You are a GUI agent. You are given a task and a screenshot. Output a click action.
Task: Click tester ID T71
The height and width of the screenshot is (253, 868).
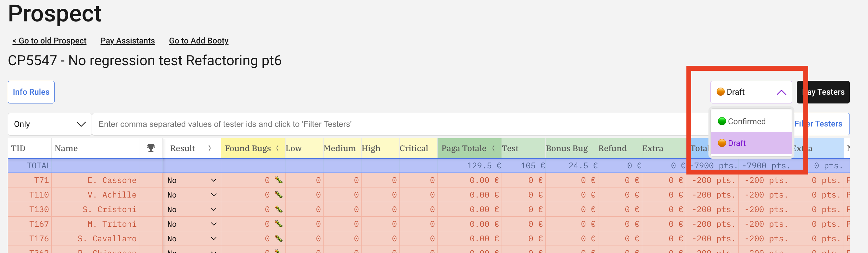[x=42, y=180]
